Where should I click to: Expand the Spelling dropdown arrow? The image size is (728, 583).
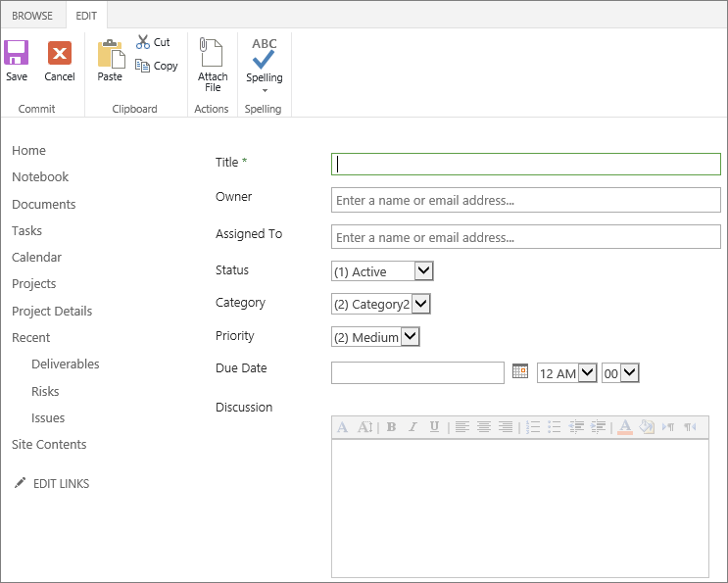(265, 90)
